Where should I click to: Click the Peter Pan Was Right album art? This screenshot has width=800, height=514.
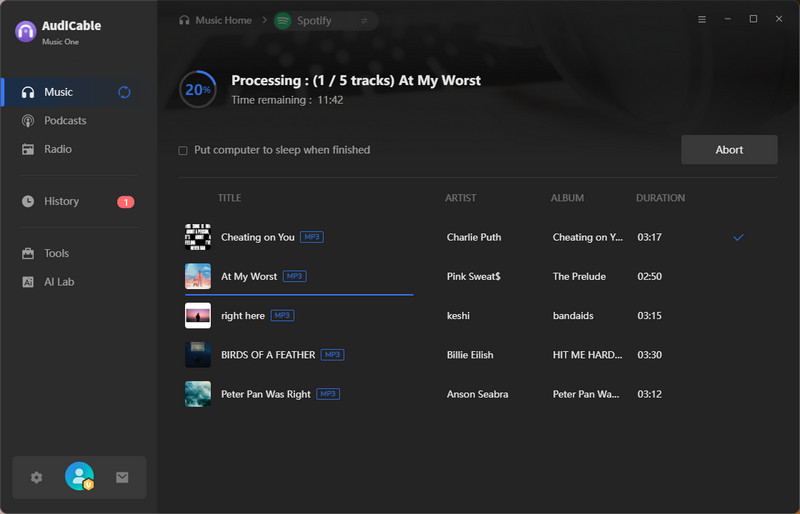(x=198, y=394)
